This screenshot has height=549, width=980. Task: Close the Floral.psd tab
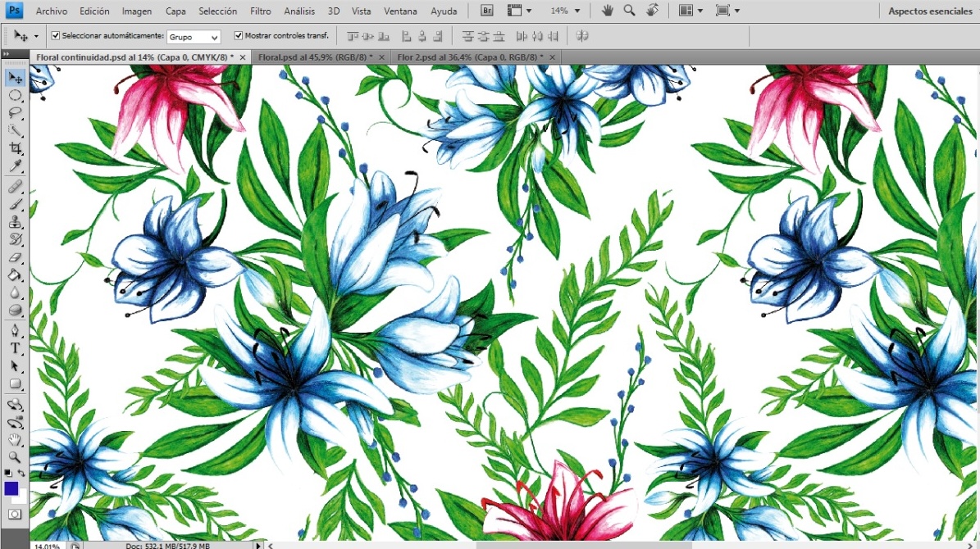(381, 57)
